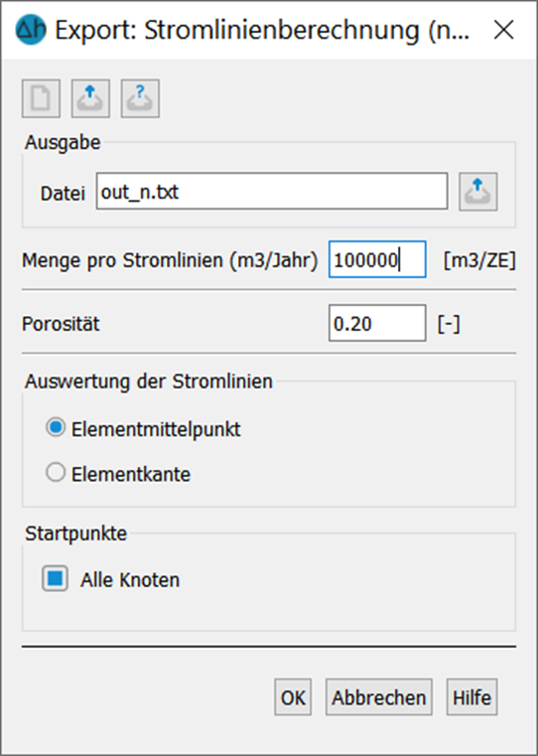
Task: Click the Startpunkte group heading
Action: (76, 533)
